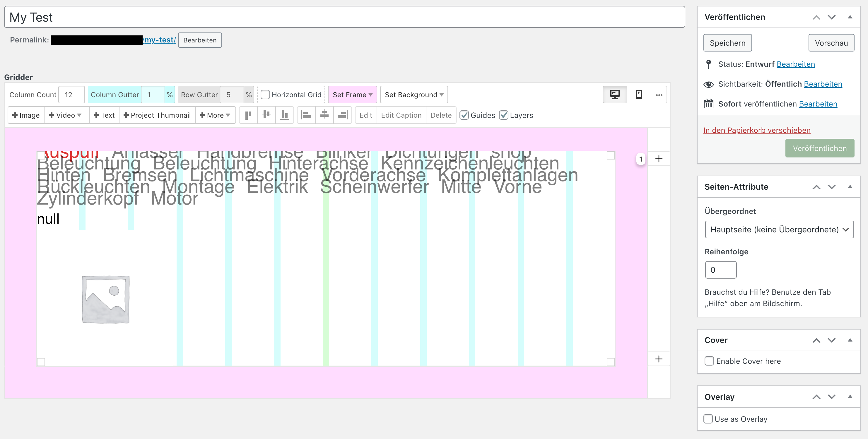868x439 pixels.
Task: Open the three-dots options button
Action: 659,95
